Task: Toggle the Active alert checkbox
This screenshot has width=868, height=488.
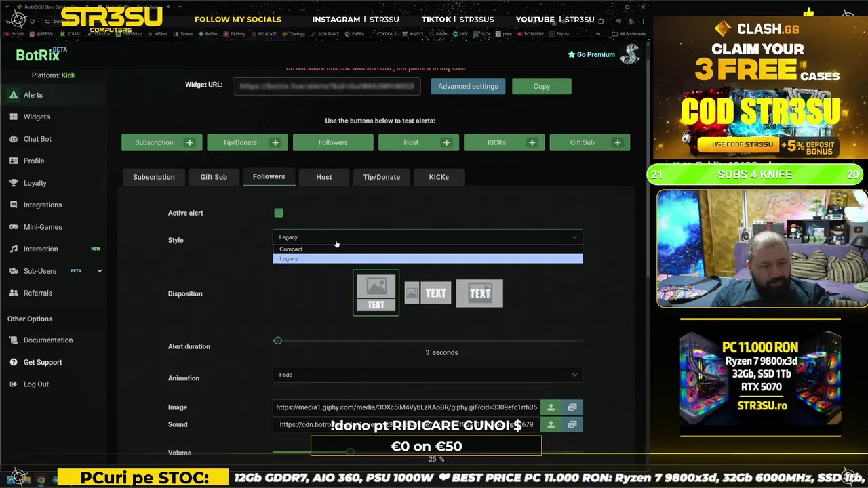Action: click(x=279, y=213)
